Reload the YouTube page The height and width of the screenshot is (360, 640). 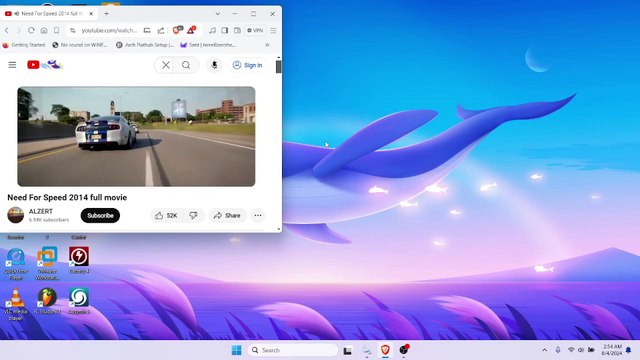pyautogui.click(x=31, y=30)
